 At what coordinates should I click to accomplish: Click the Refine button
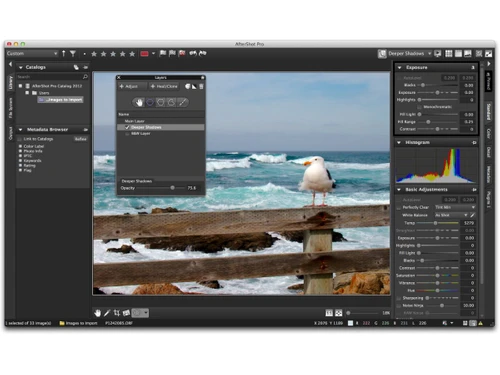point(81,139)
